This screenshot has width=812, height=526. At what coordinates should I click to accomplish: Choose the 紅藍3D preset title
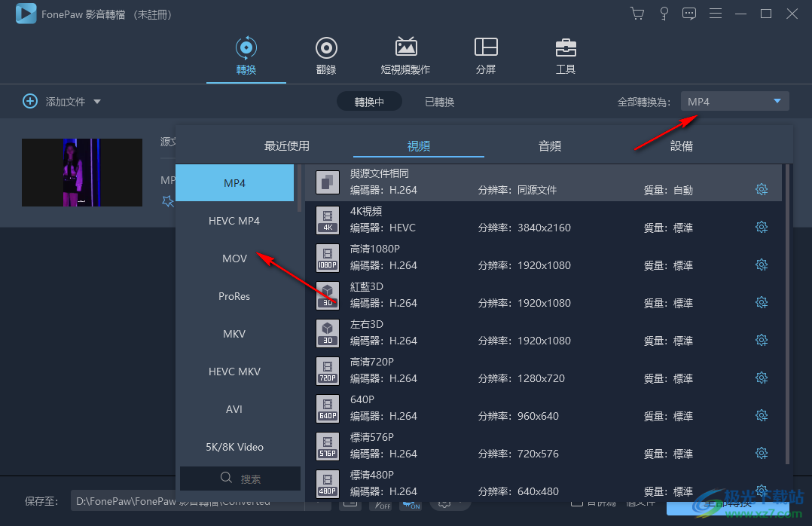367,286
